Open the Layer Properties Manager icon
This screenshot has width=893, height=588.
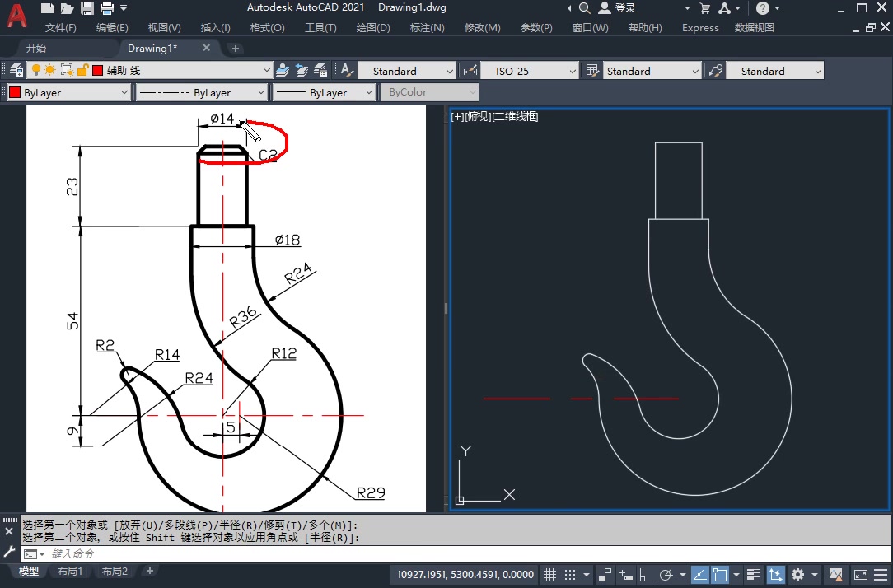click(x=16, y=71)
